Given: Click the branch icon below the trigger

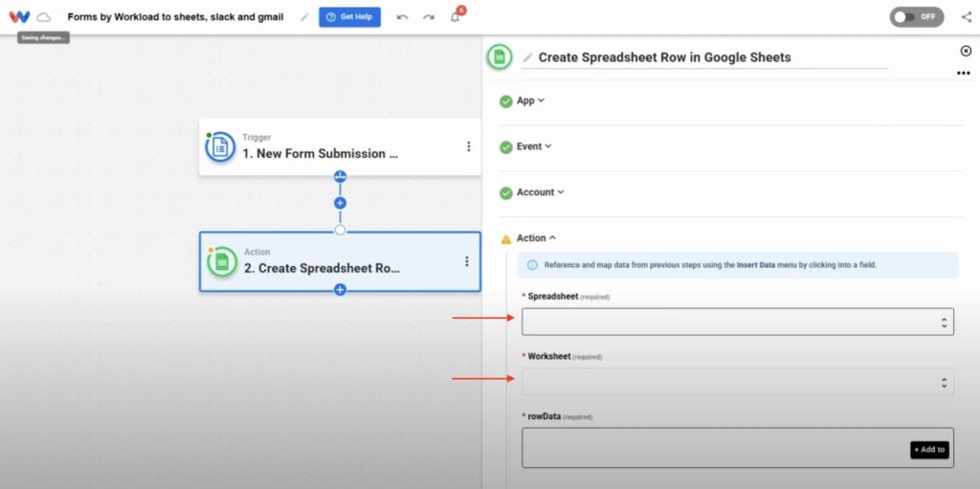Looking at the screenshot, I should 340,176.
